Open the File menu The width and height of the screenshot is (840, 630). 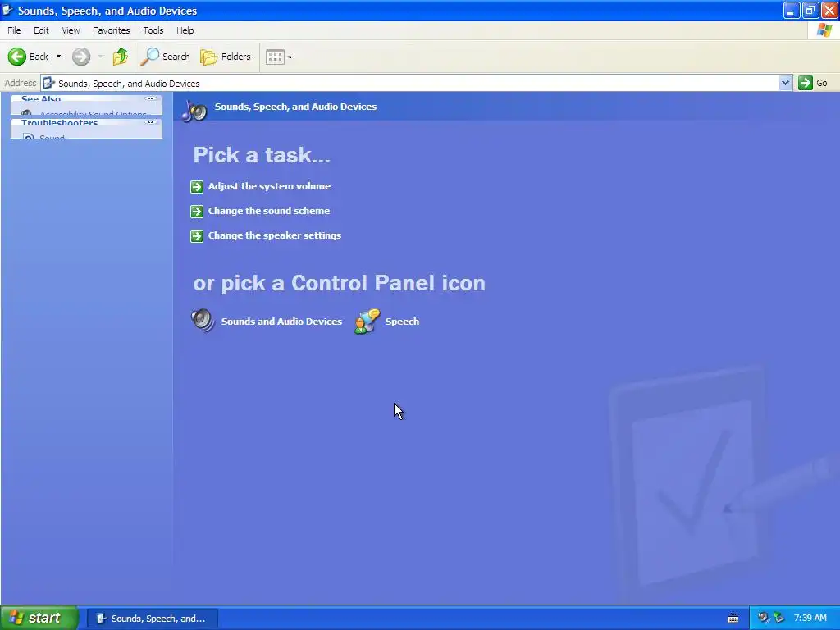click(x=14, y=30)
